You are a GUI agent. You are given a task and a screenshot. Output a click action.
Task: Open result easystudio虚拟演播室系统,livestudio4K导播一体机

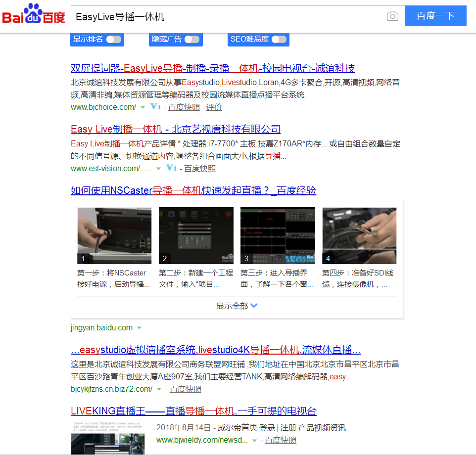(x=216, y=350)
